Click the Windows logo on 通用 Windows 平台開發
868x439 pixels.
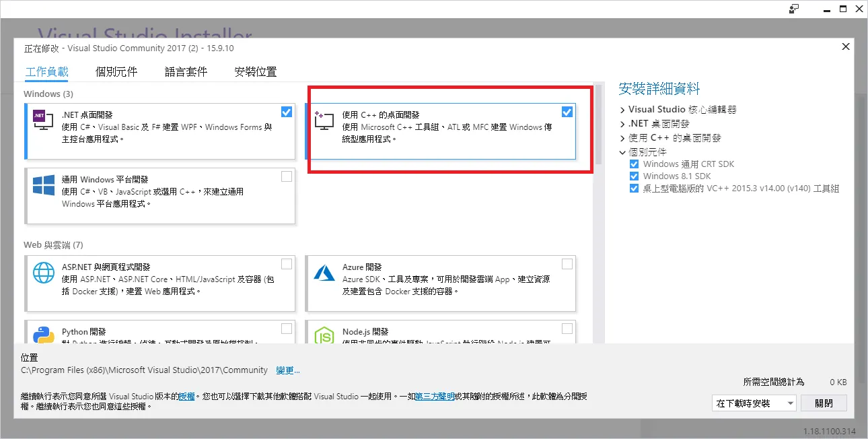[x=44, y=187]
